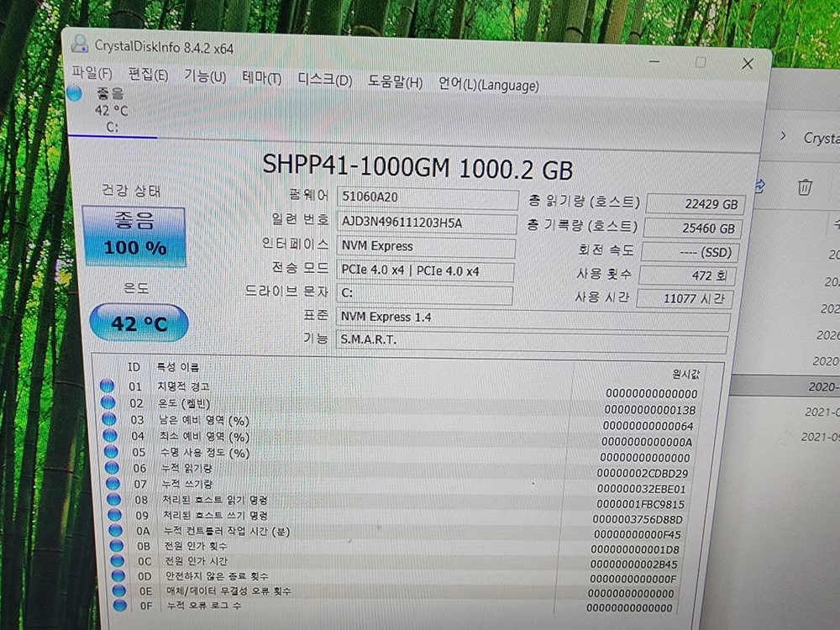
Task: Click the CrystalDiskInfo title bar app icon
Action: pos(80,44)
